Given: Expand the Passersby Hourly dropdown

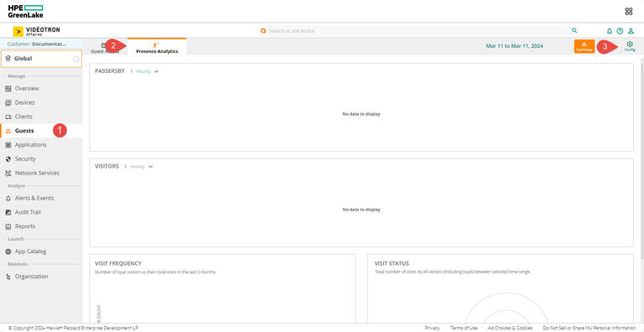Looking at the screenshot, I should (x=147, y=71).
